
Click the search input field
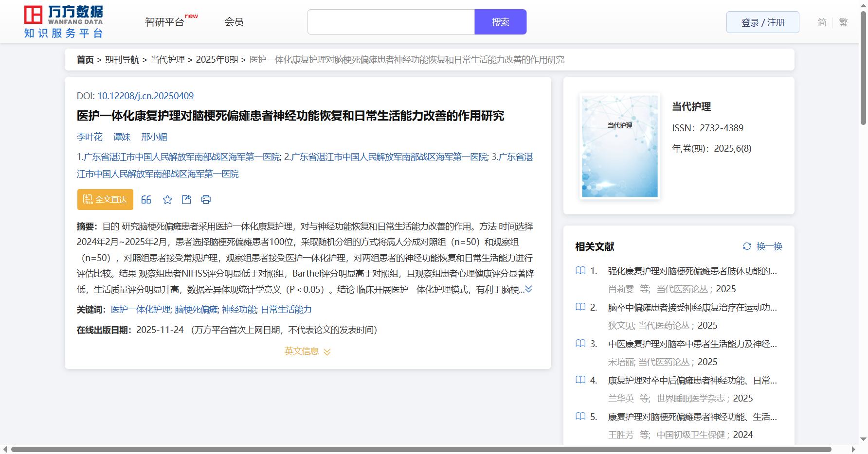point(391,22)
